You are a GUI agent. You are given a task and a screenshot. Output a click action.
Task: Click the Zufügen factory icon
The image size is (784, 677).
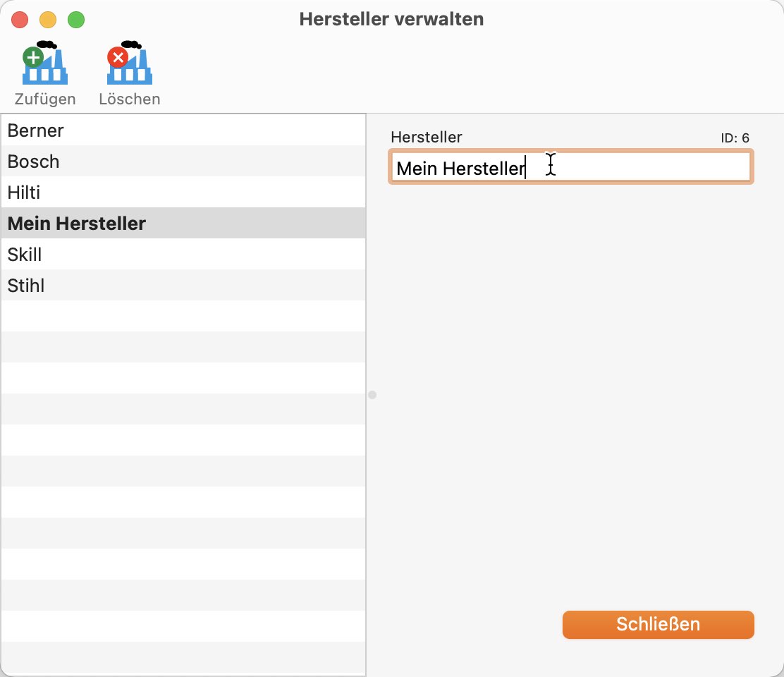click(x=45, y=63)
